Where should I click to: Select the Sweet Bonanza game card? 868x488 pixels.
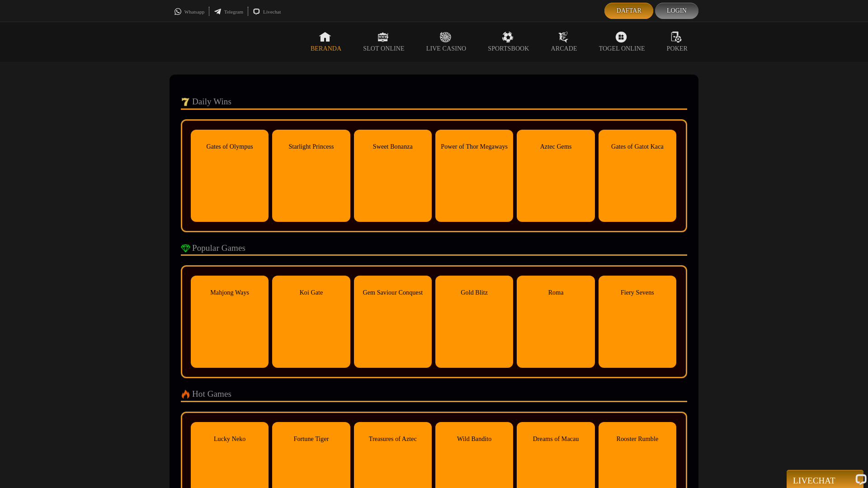tap(392, 176)
